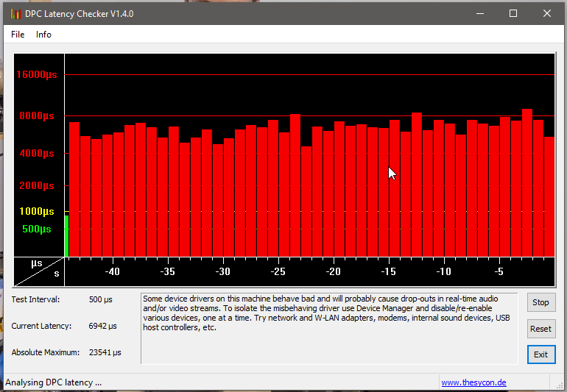Click the -15 time axis label

pos(388,271)
